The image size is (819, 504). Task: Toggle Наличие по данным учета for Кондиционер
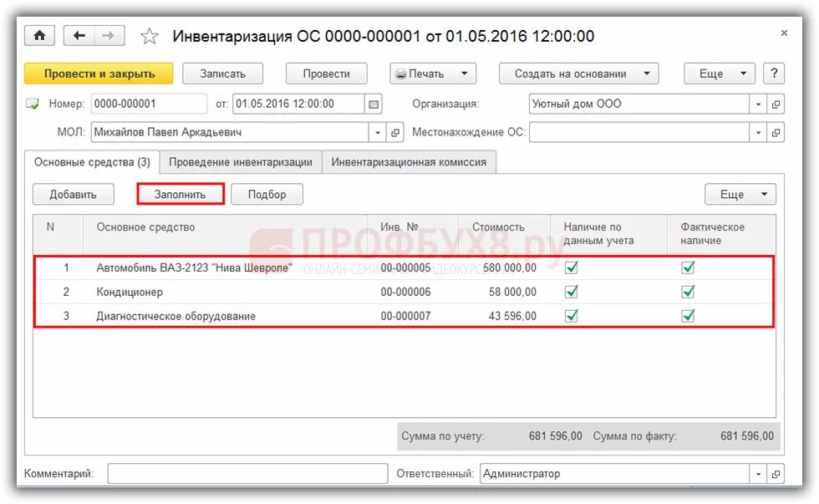pyautogui.click(x=572, y=292)
